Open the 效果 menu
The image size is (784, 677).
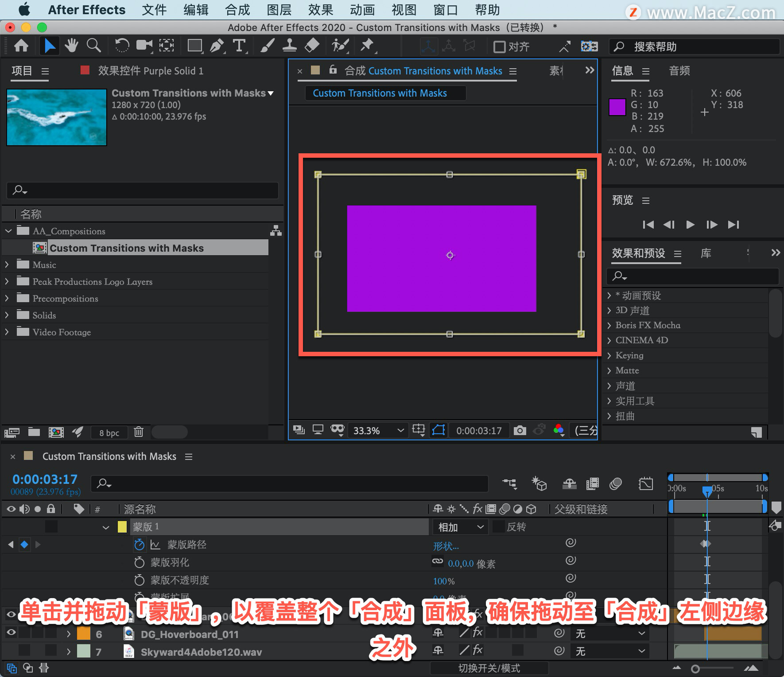(321, 10)
